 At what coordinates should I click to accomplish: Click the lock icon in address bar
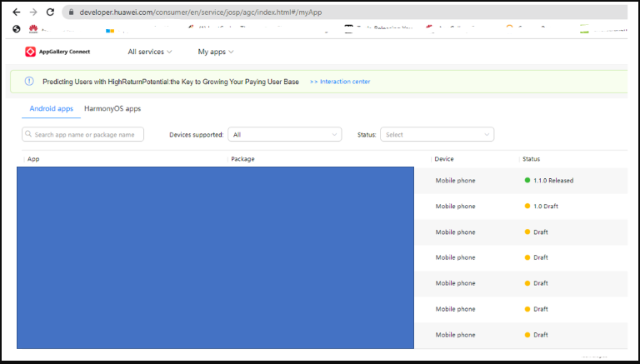(72, 12)
